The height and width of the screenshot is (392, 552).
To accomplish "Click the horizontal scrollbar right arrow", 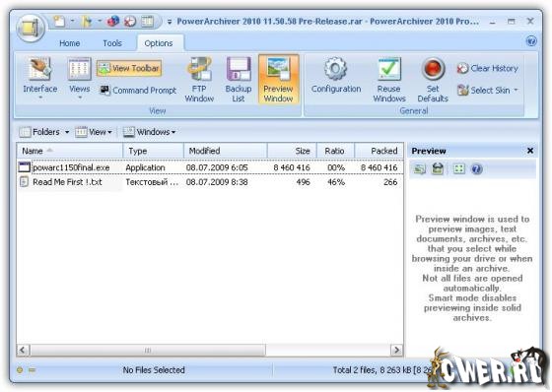I will tap(396, 350).
